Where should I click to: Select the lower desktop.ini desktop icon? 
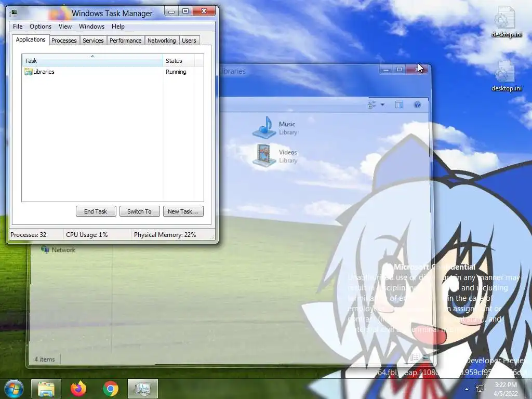pyautogui.click(x=506, y=76)
